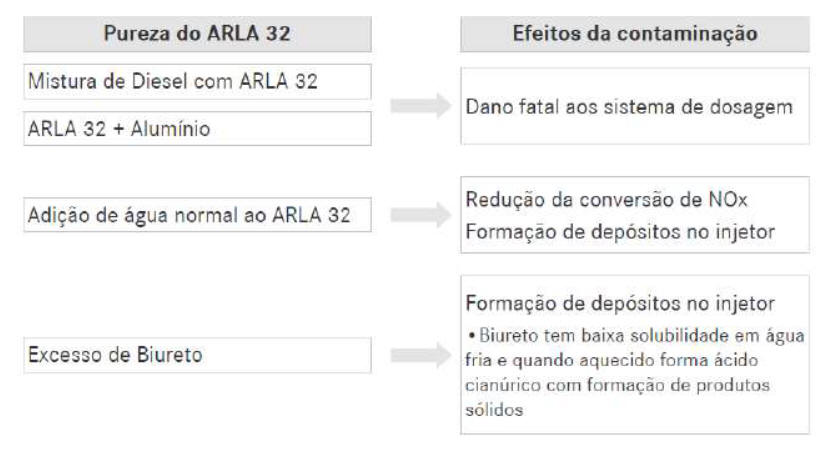837x459 pixels.
Task: Click the arrow next to Excesso de Biureto
Action: (414, 354)
